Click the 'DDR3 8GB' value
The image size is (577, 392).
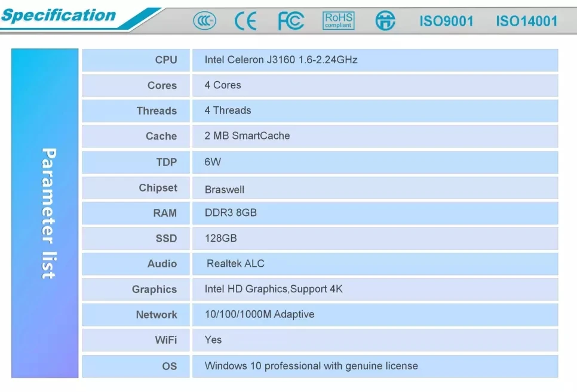[x=231, y=212]
